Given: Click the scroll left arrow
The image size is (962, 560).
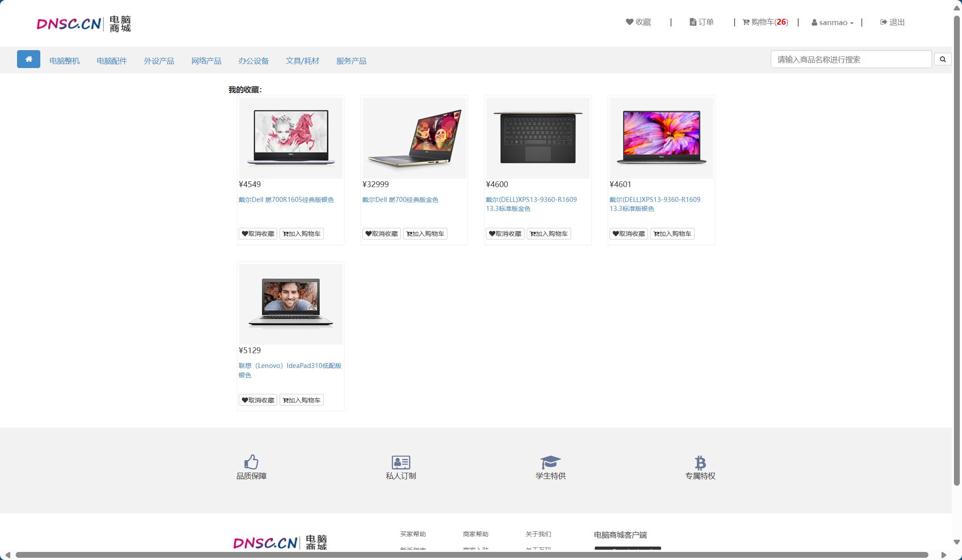Looking at the screenshot, I should (x=7, y=555).
